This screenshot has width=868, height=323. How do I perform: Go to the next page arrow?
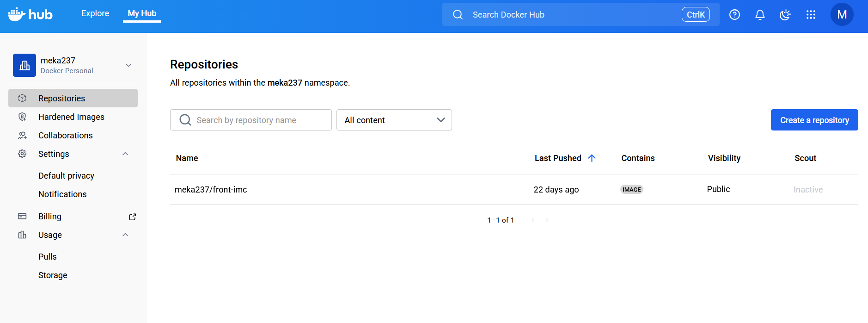[547, 220]
